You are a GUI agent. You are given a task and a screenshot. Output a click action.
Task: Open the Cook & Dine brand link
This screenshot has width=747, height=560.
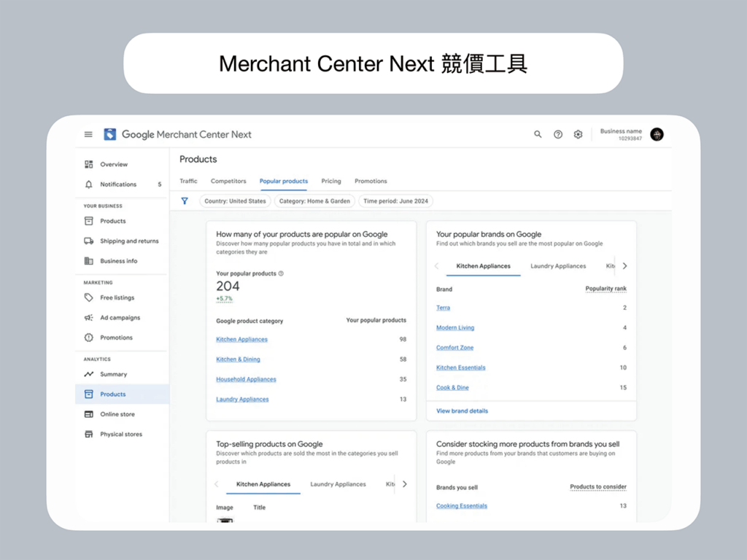pos(452,388)
